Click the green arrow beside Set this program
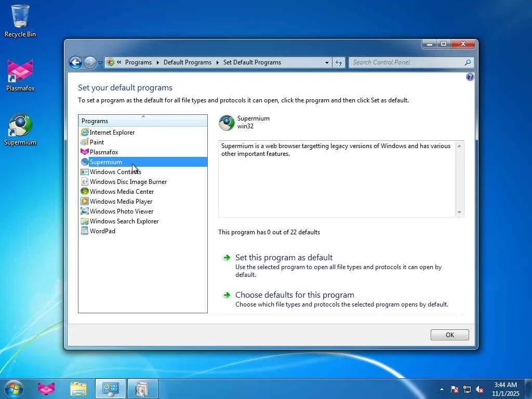This screenshot has height=399, width=532. (x=227, y=258)
